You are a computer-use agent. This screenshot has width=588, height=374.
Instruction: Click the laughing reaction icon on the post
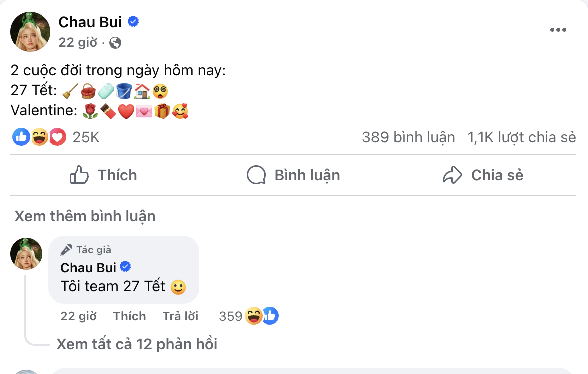[39, 136]
